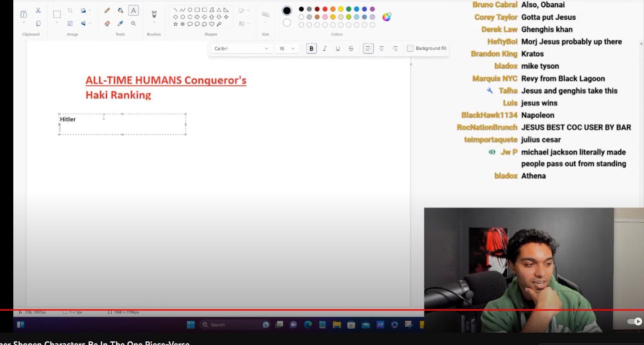Toggle the video autoplay switch
The height and width of the screenshot is (345, 644).
click(x=635, y=322)
